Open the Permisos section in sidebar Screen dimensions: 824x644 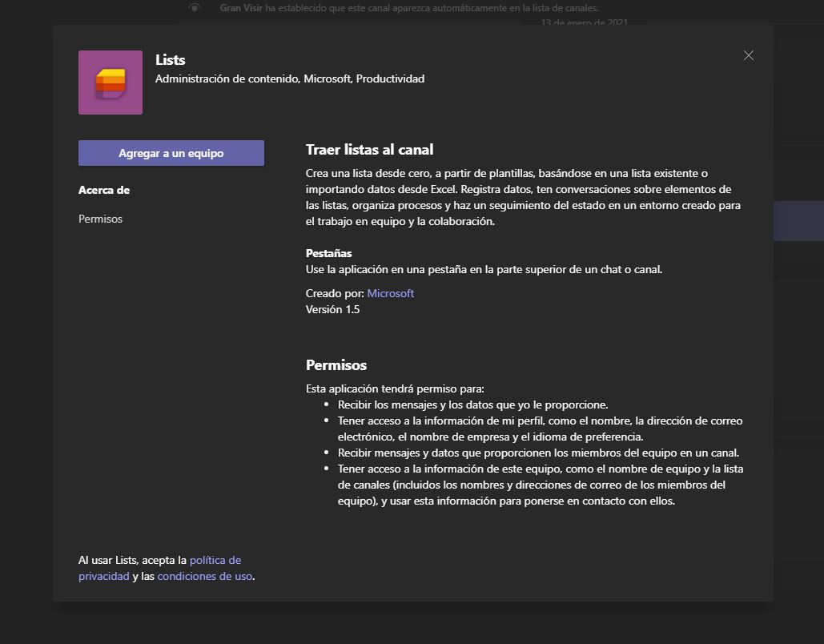coord(100,219)
